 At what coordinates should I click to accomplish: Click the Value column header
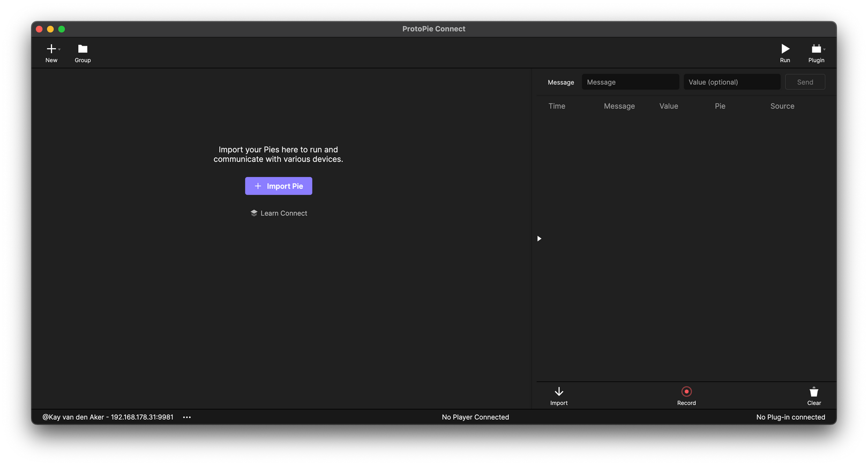pos(669,106)
